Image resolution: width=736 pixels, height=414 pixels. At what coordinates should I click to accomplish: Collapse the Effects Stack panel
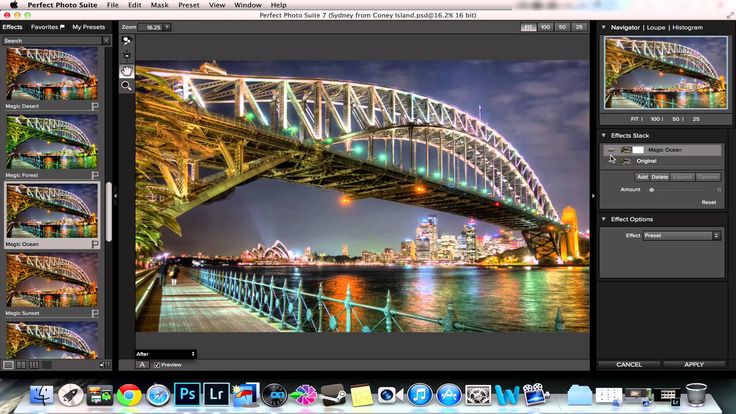point(604,135)
